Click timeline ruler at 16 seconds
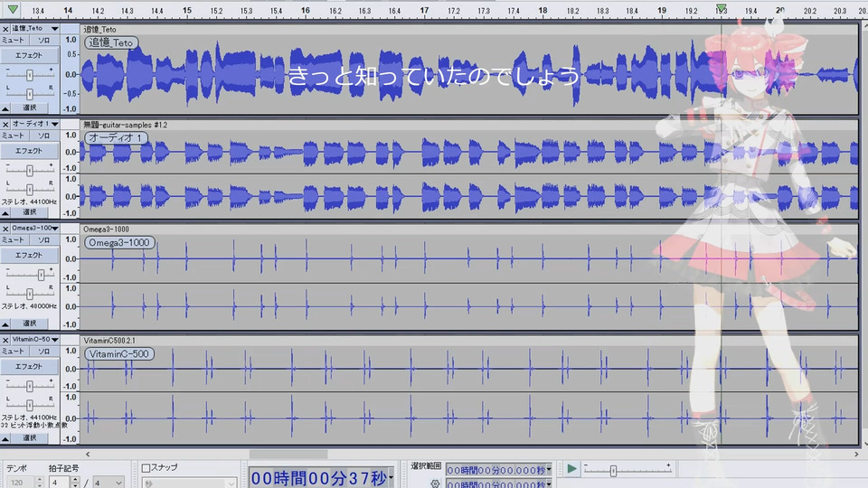 [x=305, y=11]
